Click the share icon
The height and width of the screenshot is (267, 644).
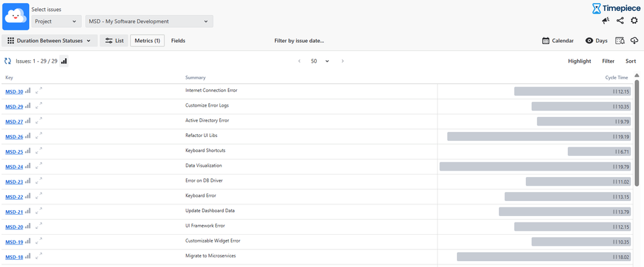(620, 21)
